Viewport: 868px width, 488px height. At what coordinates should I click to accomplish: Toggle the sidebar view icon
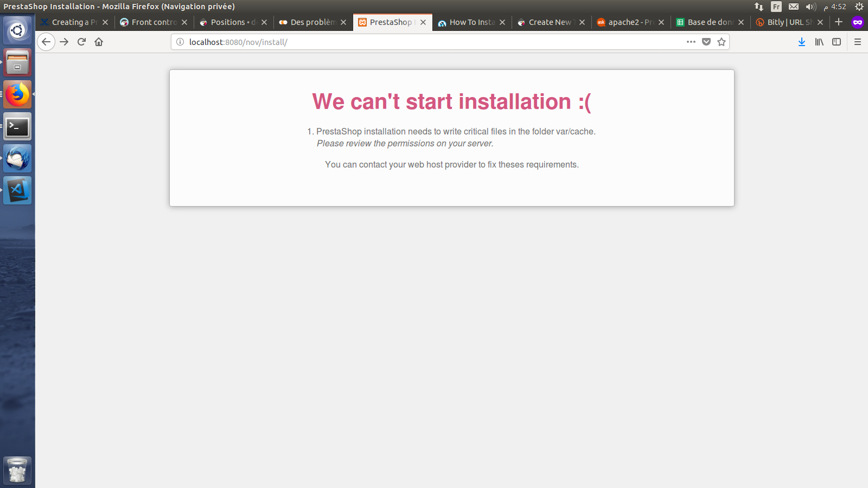[x=837, y=42]
